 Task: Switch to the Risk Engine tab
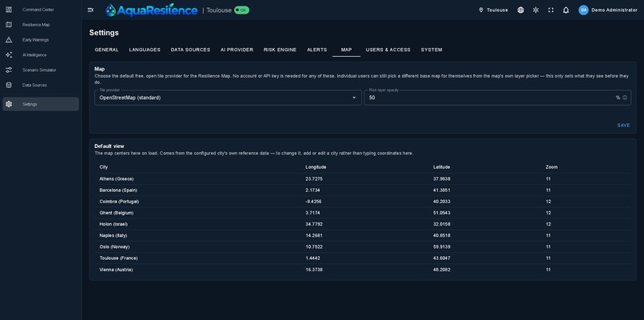(x=280, y=50)
